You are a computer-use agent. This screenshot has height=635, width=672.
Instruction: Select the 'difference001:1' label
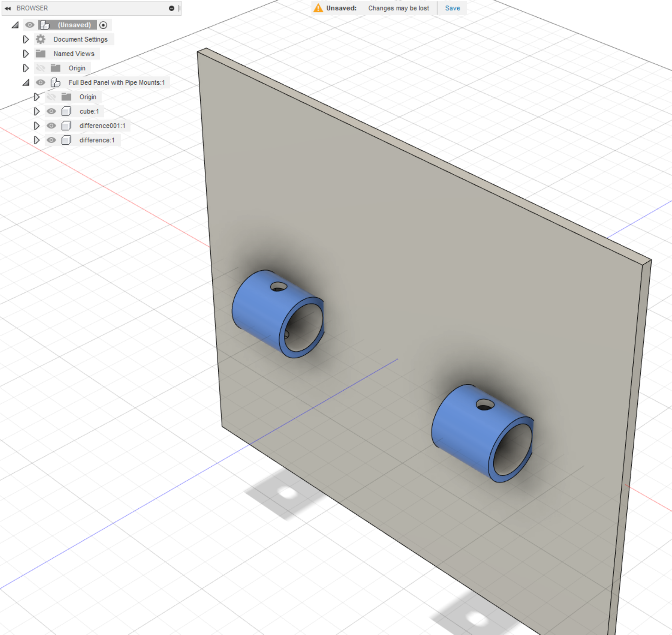click(102, 126)
